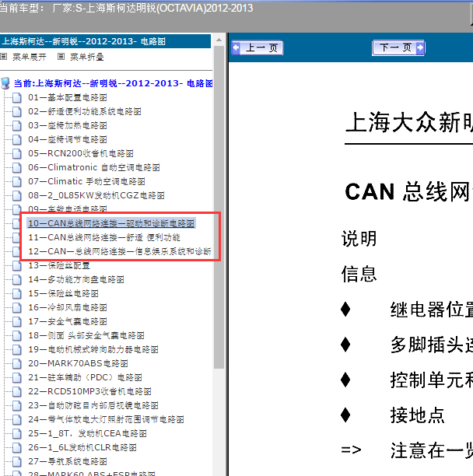
Task: Open 26—1_6L发动机CLR电路图
Action: [x=82, y=447]
